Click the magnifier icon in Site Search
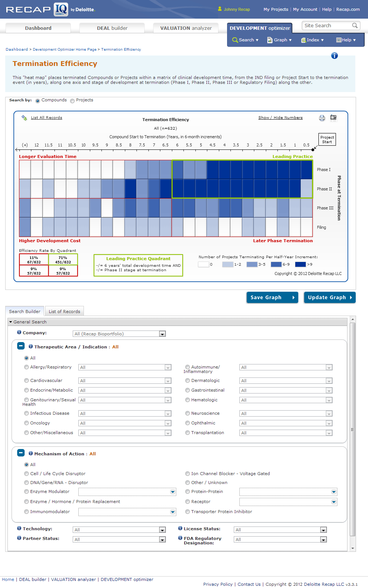368x588 pixels. click(355, 26)
